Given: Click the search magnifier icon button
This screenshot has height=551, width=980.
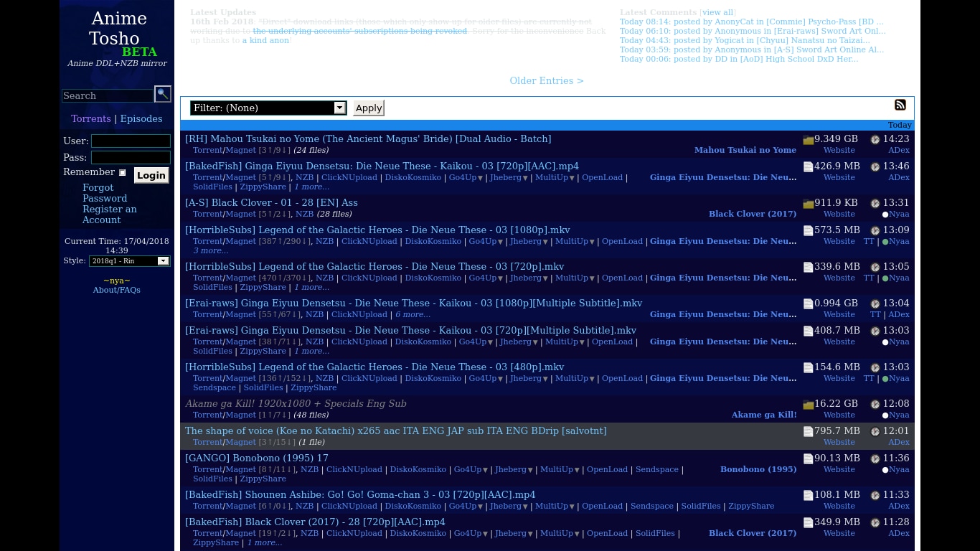Looking at the screenshot, I should (x=163, y=94).
